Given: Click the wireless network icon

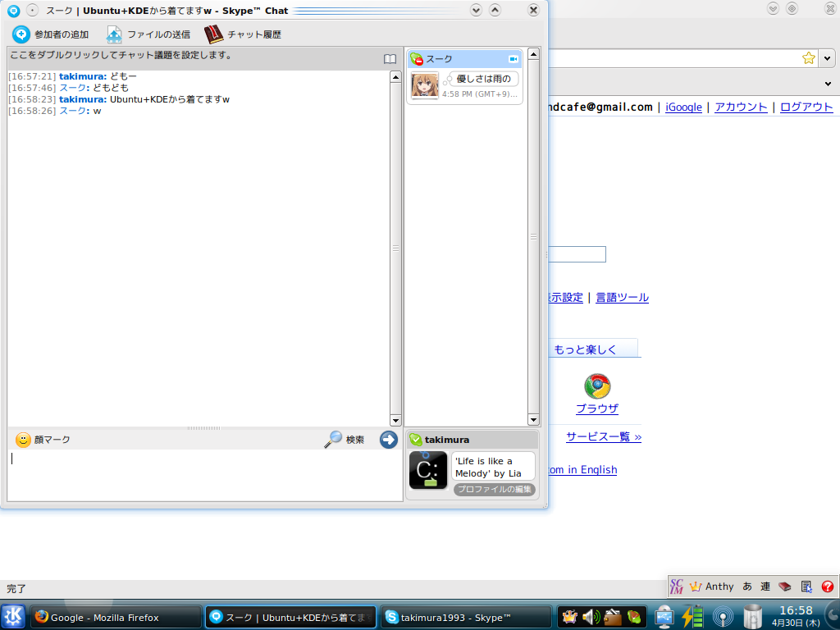Looking at the screenshot, I should [723, 617].
